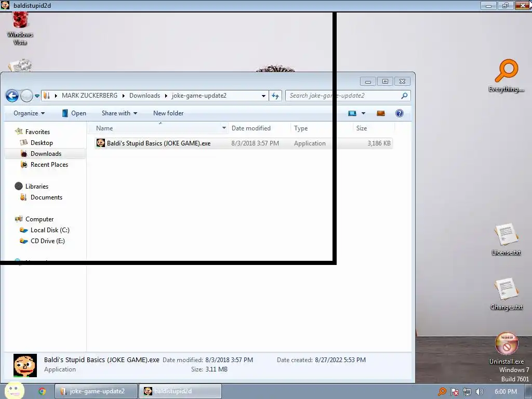Click the joke-game-update2 breadcrumb
Image resolution: width=532 pixels, height=399 pixels.
(x=199, y=96)
